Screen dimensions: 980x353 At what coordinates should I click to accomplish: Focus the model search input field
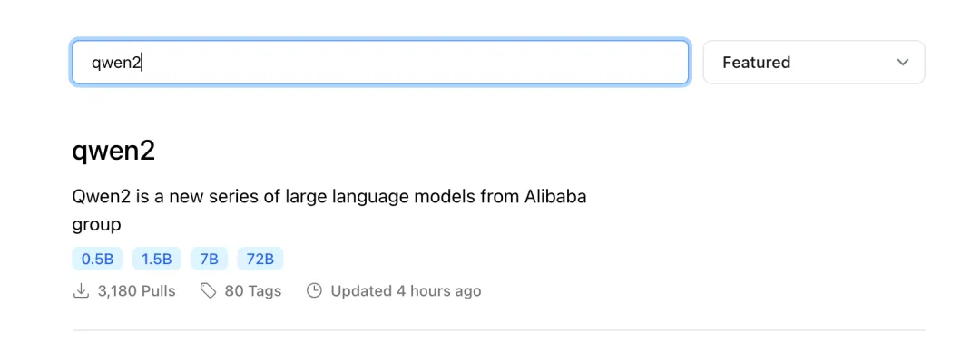(380, 63)
